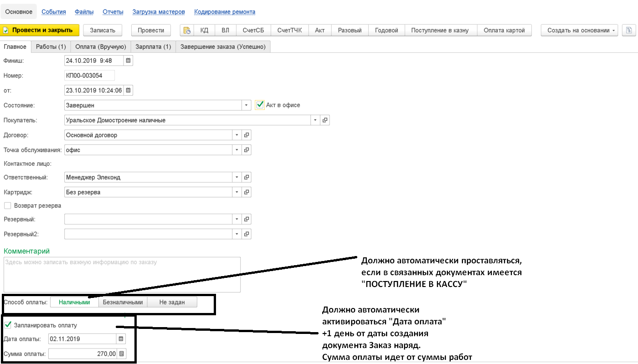The height and width of the screenshot is (364, 638).
Task: Open the Покупатель record via open icon
Action: coord(325,120)
